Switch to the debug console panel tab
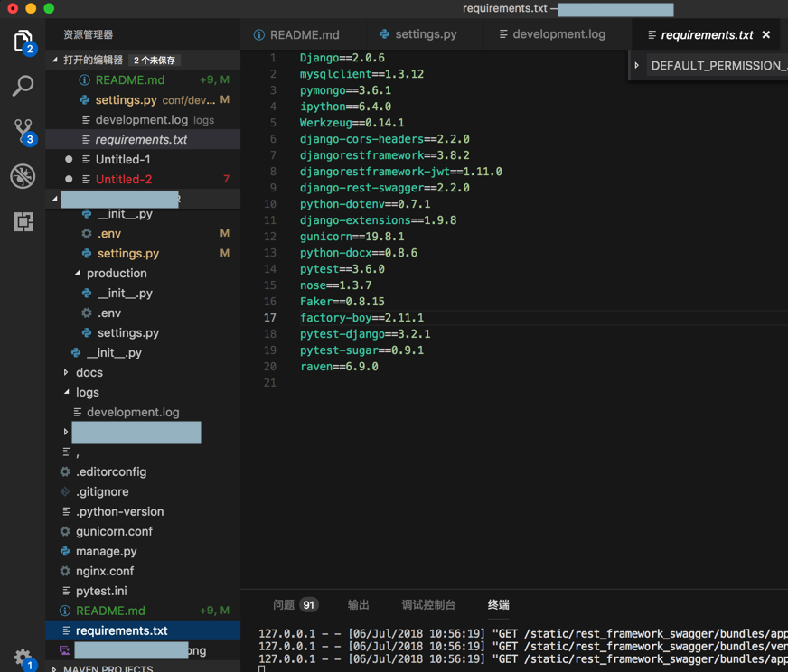Image resolution: width=788 pixels, height=672 pixels. pos(428,604)
